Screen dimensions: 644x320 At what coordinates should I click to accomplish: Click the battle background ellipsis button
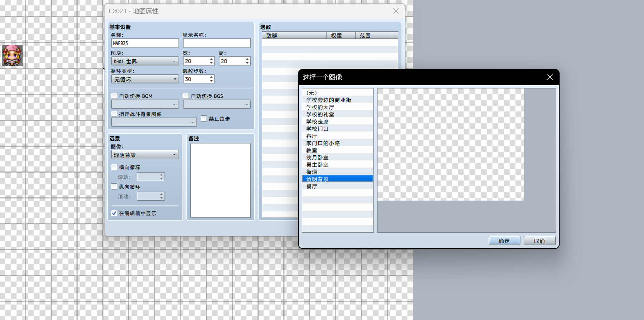point(193,122)
